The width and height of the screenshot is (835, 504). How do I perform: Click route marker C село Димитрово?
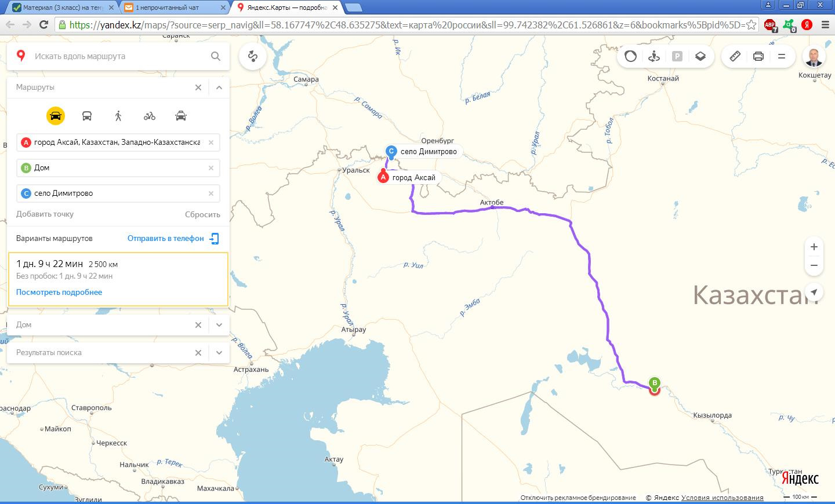point(391,152)
